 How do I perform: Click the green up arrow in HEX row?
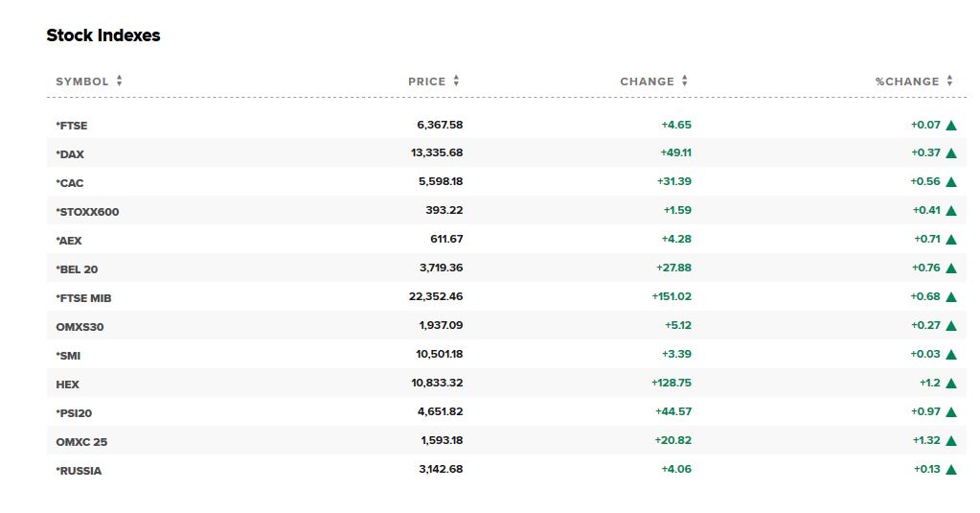(x=951, y=384)
